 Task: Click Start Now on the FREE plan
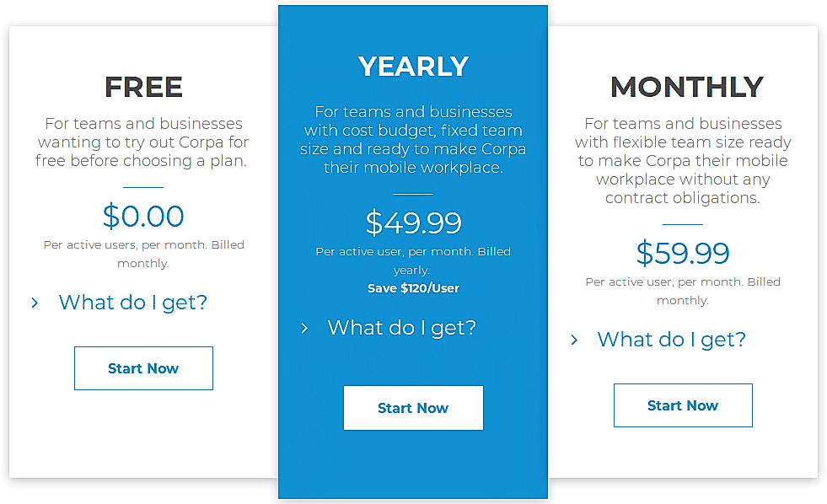(143, 368)
